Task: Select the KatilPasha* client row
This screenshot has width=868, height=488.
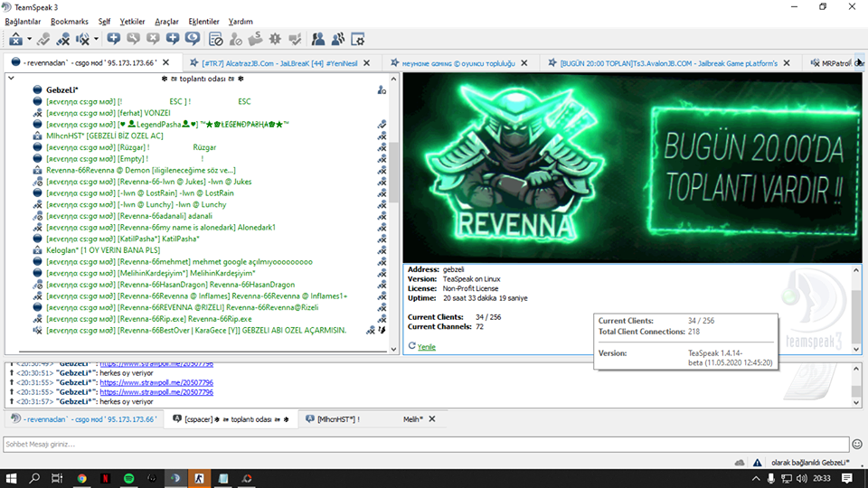Action: (x=122, y=239)
